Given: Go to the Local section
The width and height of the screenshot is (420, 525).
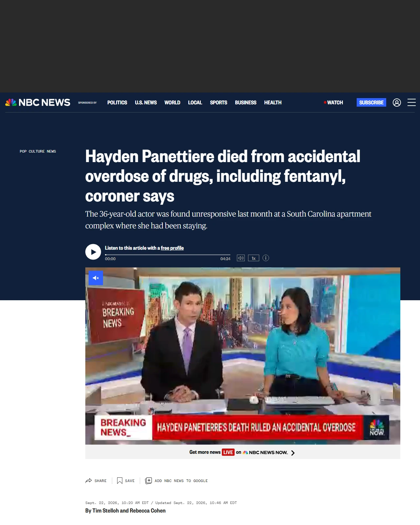Looking at the screenshot, I should point(195,103).
